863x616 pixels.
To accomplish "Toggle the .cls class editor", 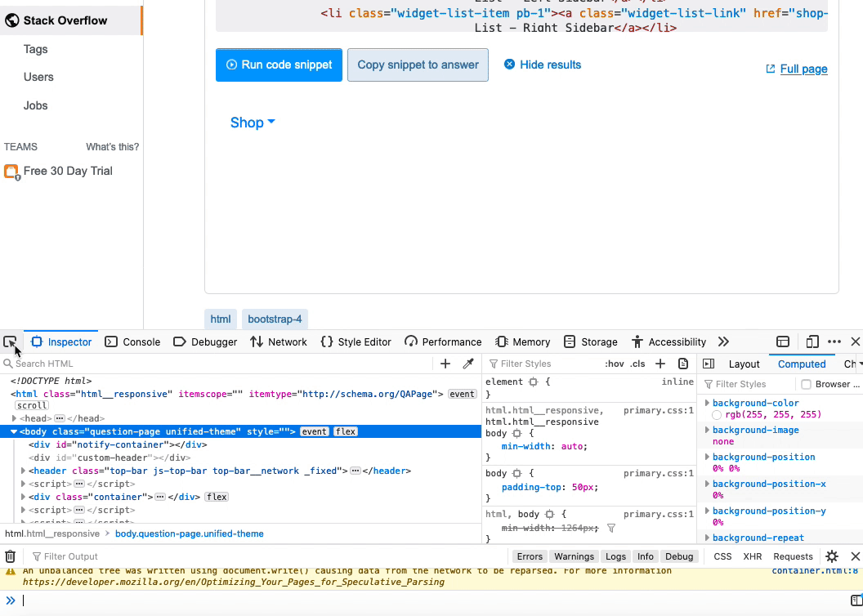I will click(x=637, y=364).
